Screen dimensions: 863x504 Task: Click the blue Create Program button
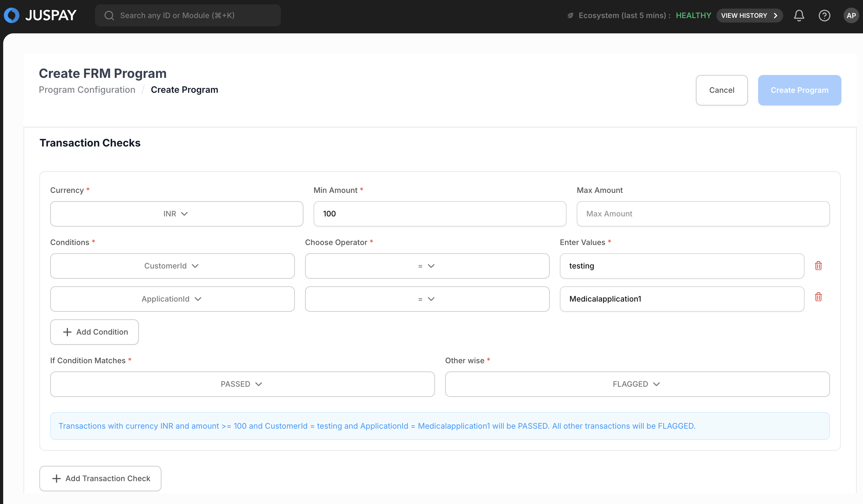pyautogui.click(x=799, y=90)
